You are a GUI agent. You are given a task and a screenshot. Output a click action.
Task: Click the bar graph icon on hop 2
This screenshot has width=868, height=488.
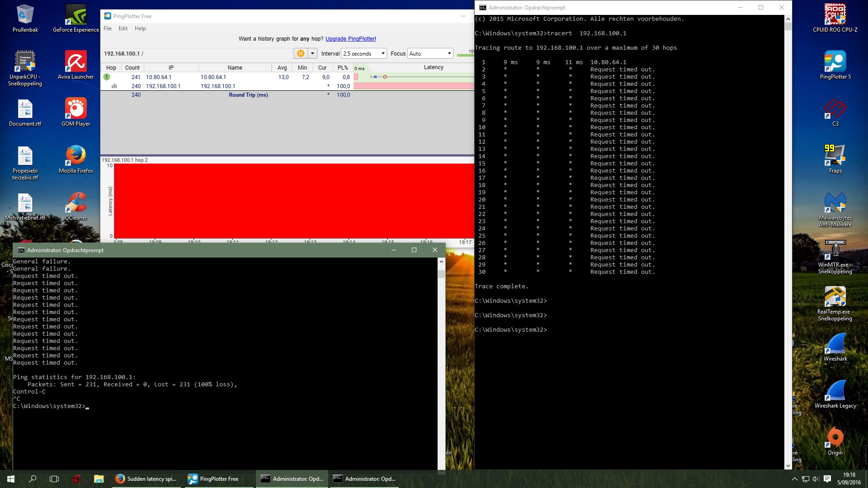pos(114,86)
